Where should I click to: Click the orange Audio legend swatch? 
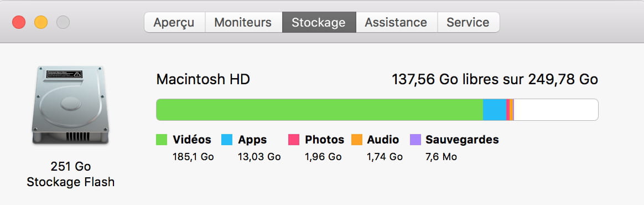(x=356, y=140)
